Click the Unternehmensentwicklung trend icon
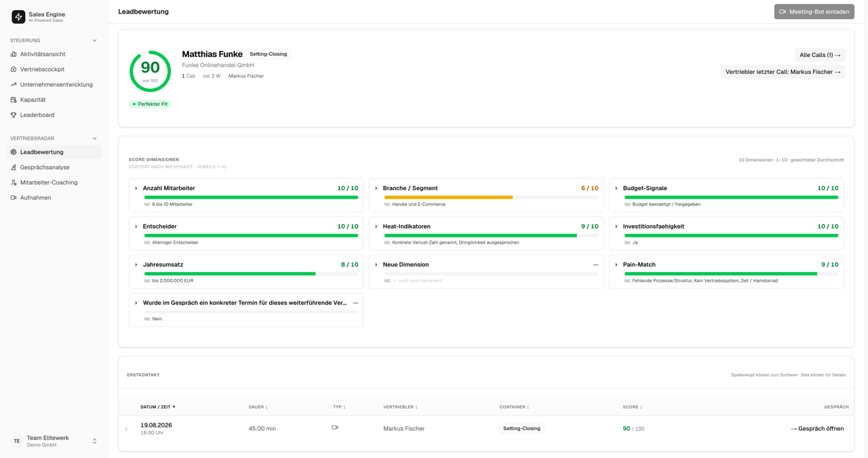Screen dimensions: 868x458 (x=14, y=85)
